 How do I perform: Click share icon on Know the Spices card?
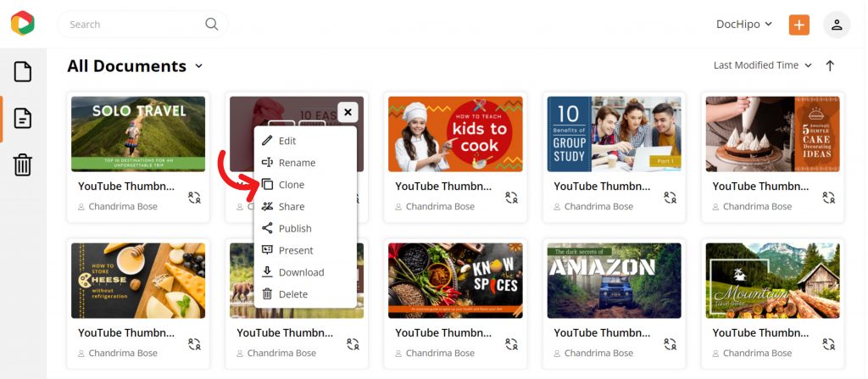pyautogui.click(x=511, y=344)
